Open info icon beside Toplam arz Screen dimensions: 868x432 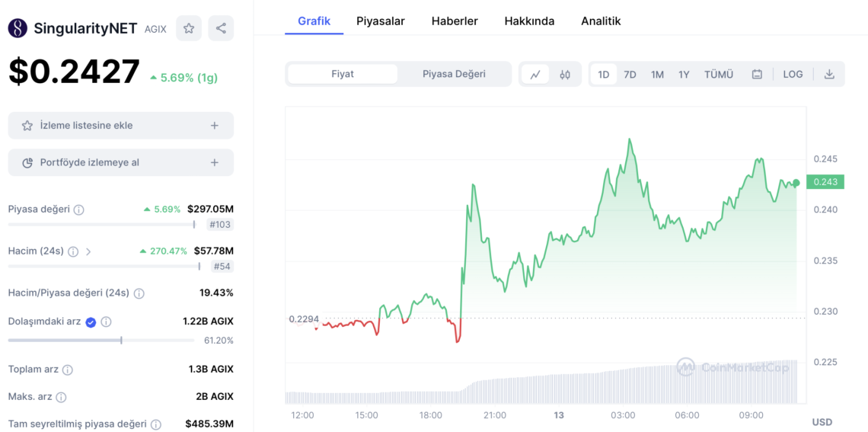68,370
